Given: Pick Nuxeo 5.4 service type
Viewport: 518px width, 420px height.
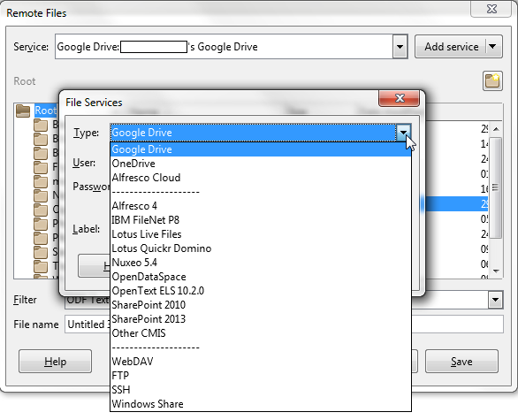Looking at the screenshot, I should click(x=260, y=263).
